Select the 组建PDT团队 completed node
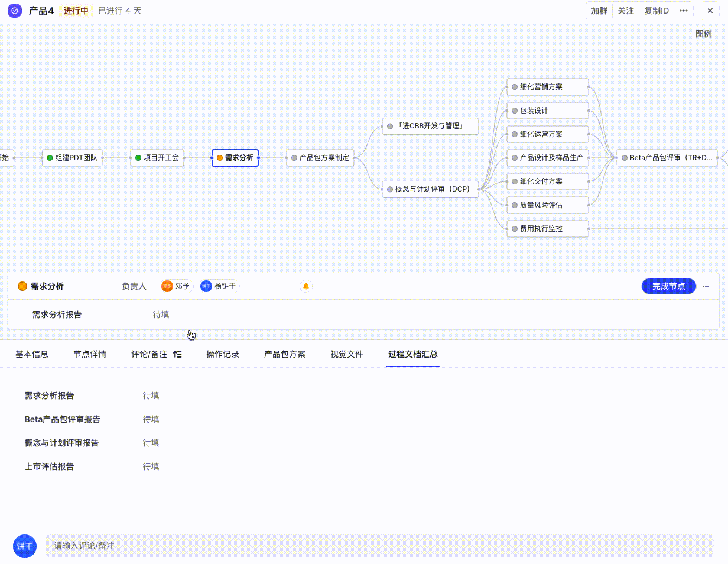 coord(72,158)
